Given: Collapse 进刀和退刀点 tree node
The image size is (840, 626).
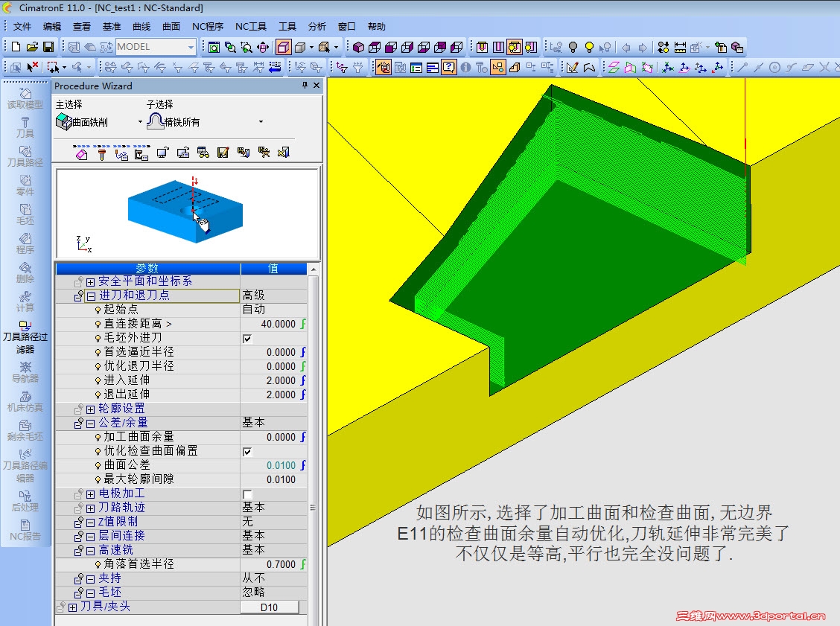Looking at the screenshot, I should [91, 296].
